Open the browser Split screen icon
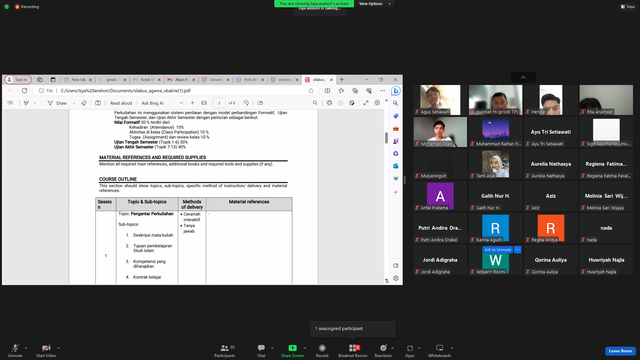Image resolution: width=640 pixels, height=360 pixels. point(327,91)
